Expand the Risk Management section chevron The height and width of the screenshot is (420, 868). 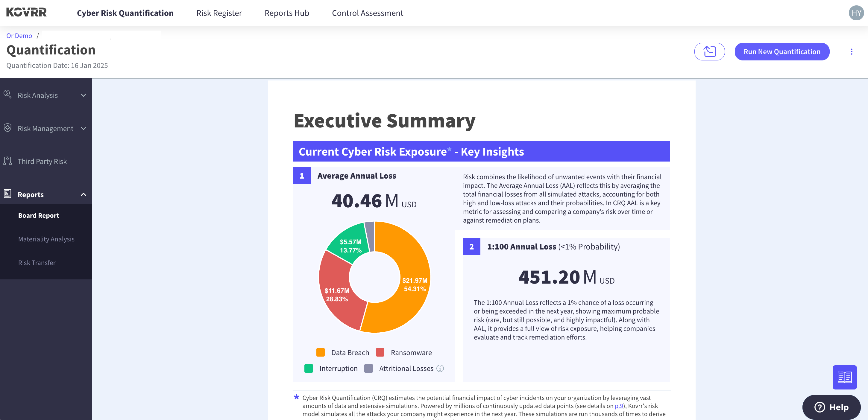84,128
